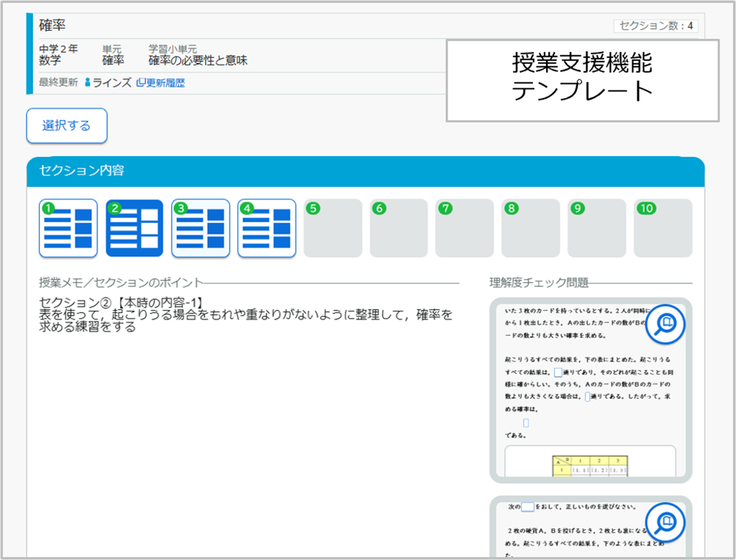The image size is (736, 560).
Task: Open the 更新履歴 link
Action: pos(166,83)
